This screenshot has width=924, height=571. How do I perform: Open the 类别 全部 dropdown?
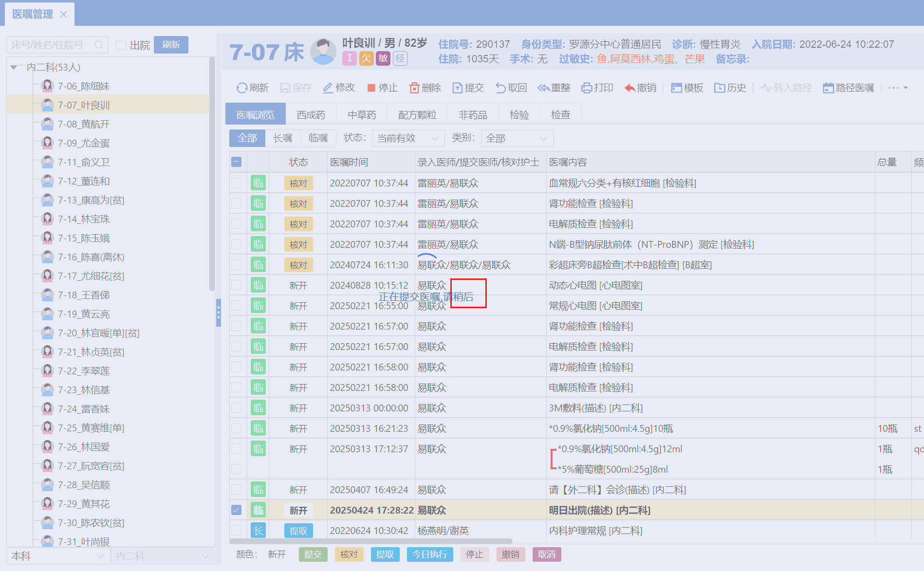point(517,138)
